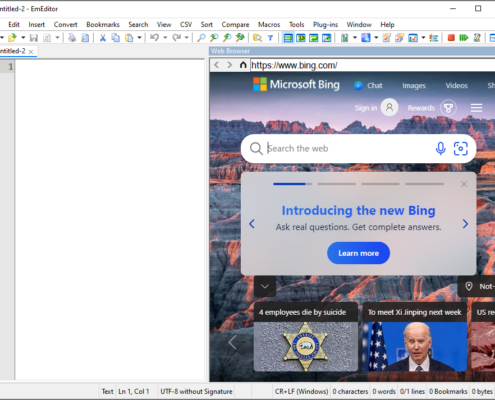Click the Filter funnel toolbar icon

pyautogui.click(x=270, y=38)
